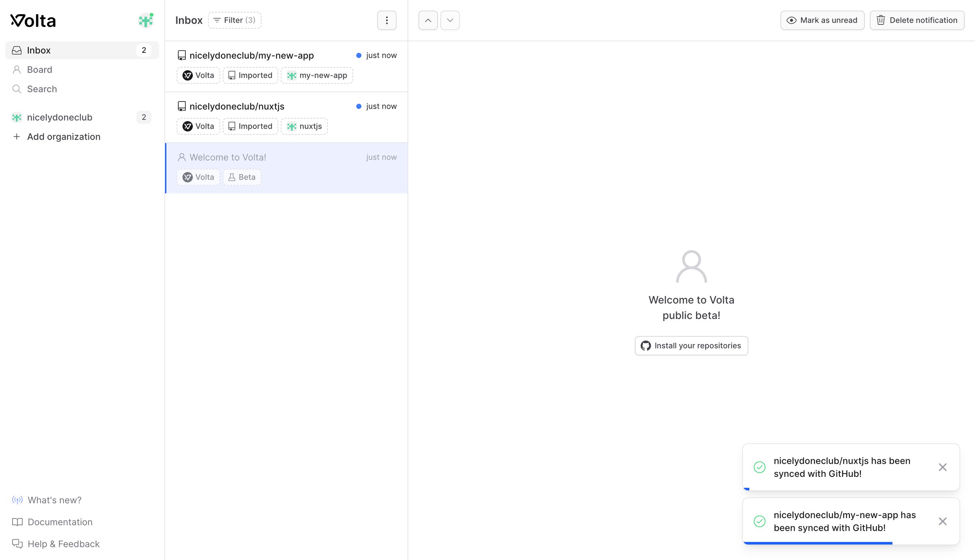Select nicelydoneclub organization in sidebar
The height and width of the screenshot is (560, 975).
pos(82,117)
